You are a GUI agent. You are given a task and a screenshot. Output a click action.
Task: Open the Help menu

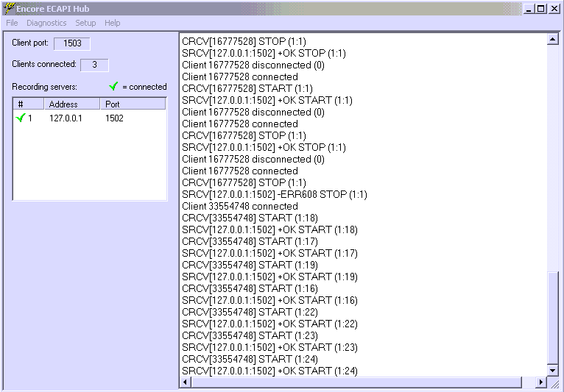tap(112, 23)
